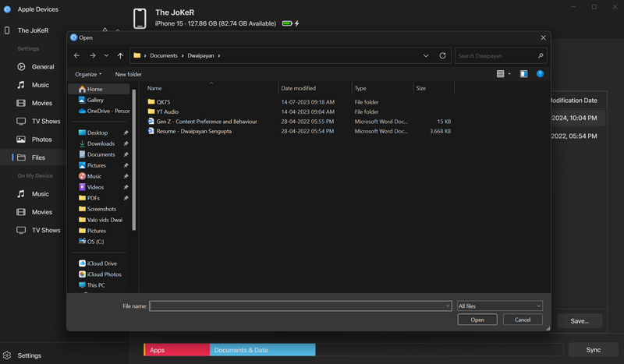Go back using the back arrow
The width and height of the screenshot is (624, 364).
[76, 56]
